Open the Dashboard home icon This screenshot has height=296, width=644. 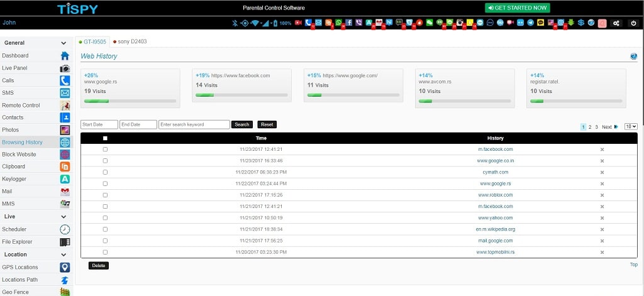point(65,56)
